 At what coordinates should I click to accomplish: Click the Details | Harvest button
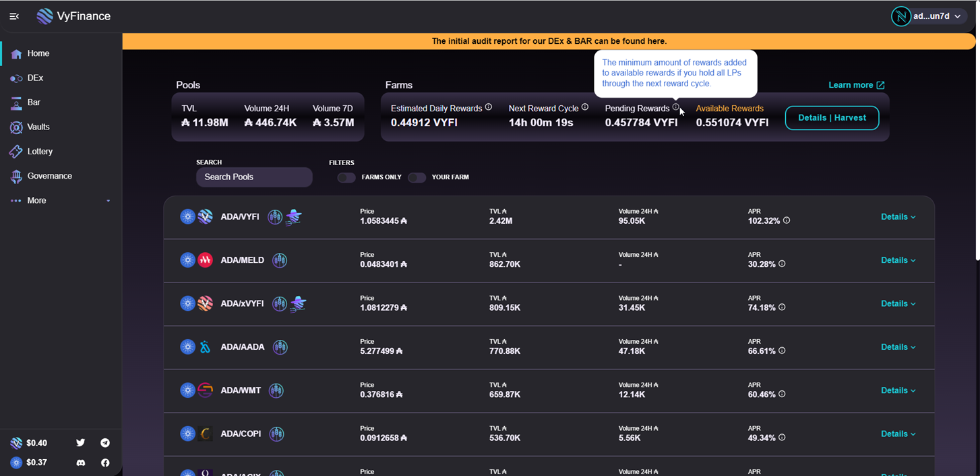coord(832,118)
